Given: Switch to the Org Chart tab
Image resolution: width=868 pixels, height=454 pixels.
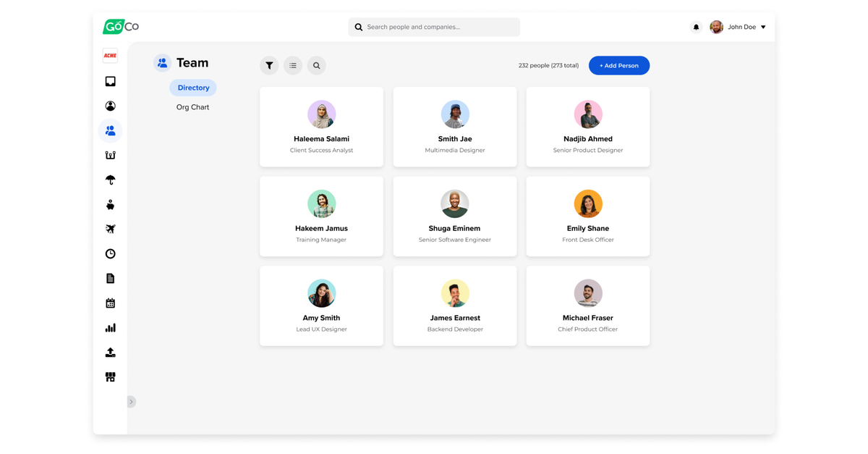Looking at the screenshot, I should (192, 106).
